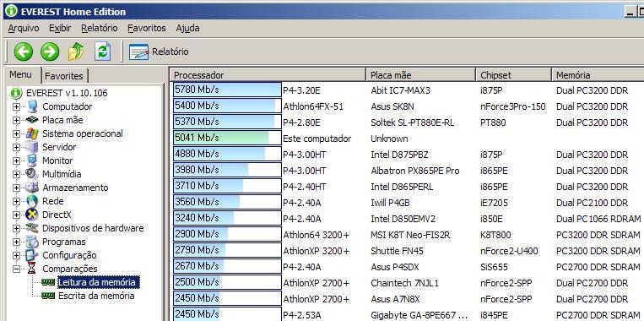This screenshot has height=321, width=644.
Task: Sort by the Placa mãe column header
Action: pyautogui.click(x=420, y=75)
